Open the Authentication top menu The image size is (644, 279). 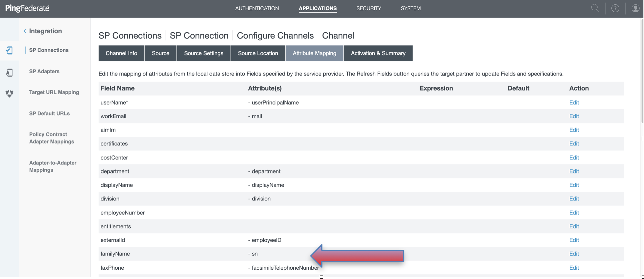[x=257, y=8]
